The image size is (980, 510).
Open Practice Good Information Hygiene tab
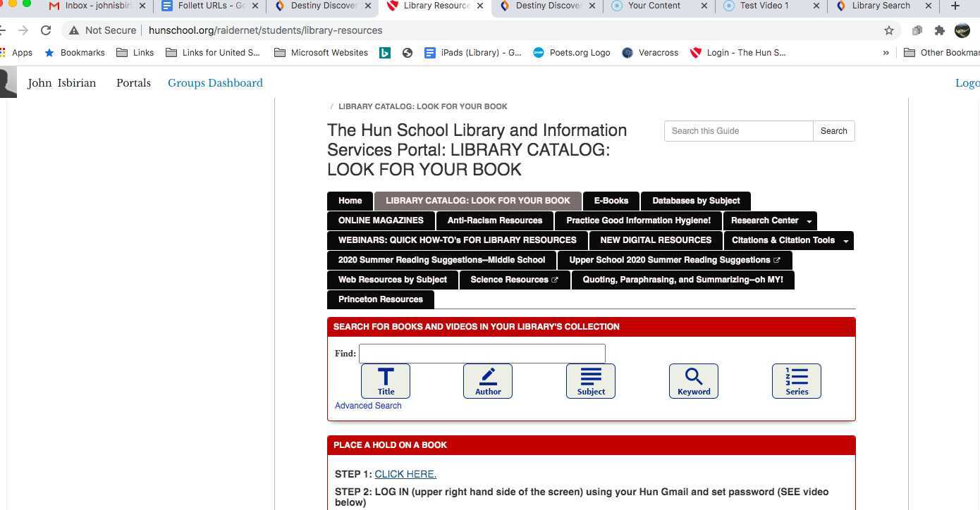[x=638, y=220]
